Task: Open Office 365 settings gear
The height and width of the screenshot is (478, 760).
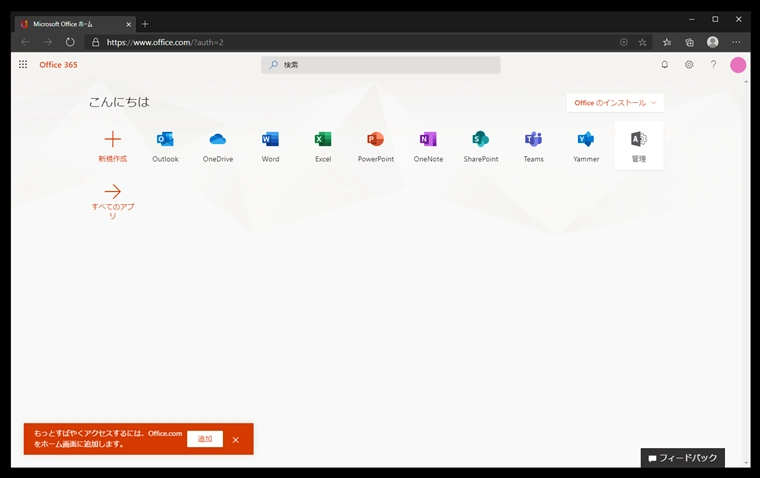Action: [689, 64]
